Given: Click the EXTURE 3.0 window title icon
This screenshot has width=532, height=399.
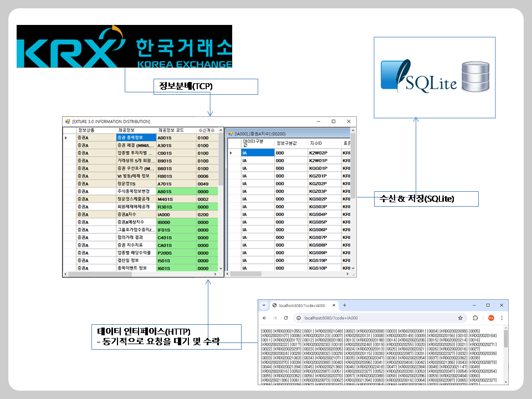Looking at the screenshot, I should (68, 121).
